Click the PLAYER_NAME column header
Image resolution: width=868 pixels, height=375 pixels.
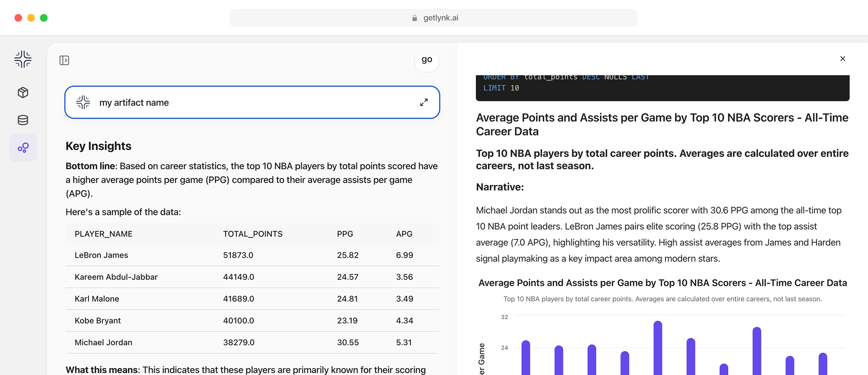click(104, 234)
